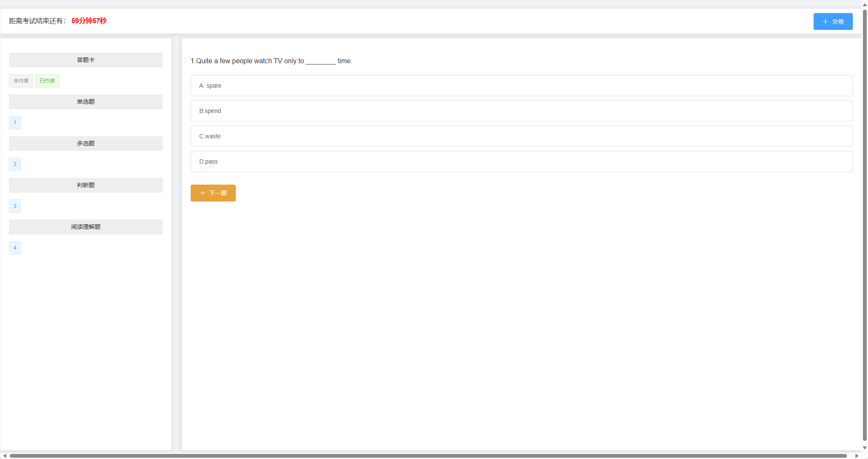Pick answer option C.waste
868x459 pixels.
(x=521, y=136)
